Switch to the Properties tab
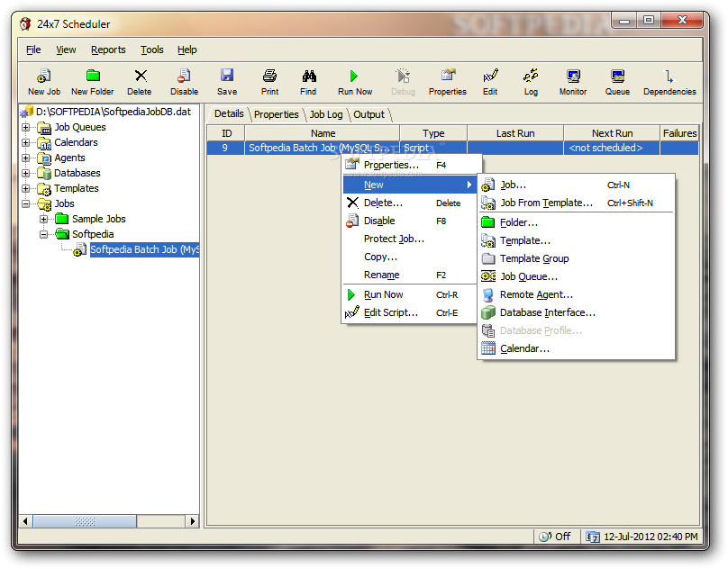Screen dimensions: 728x569 277,114
